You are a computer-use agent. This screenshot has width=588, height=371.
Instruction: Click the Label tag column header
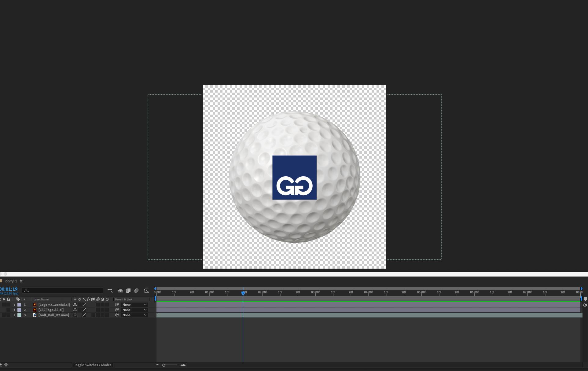18,299
